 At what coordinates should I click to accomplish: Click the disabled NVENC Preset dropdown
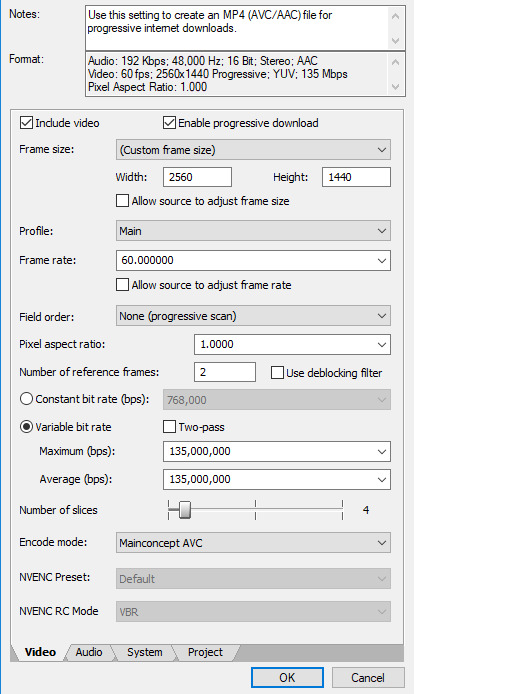click(x=253, y=579)
